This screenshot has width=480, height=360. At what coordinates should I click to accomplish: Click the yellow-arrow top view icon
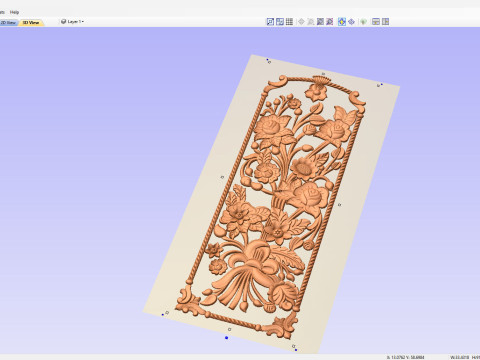click(x=342, y=22)
